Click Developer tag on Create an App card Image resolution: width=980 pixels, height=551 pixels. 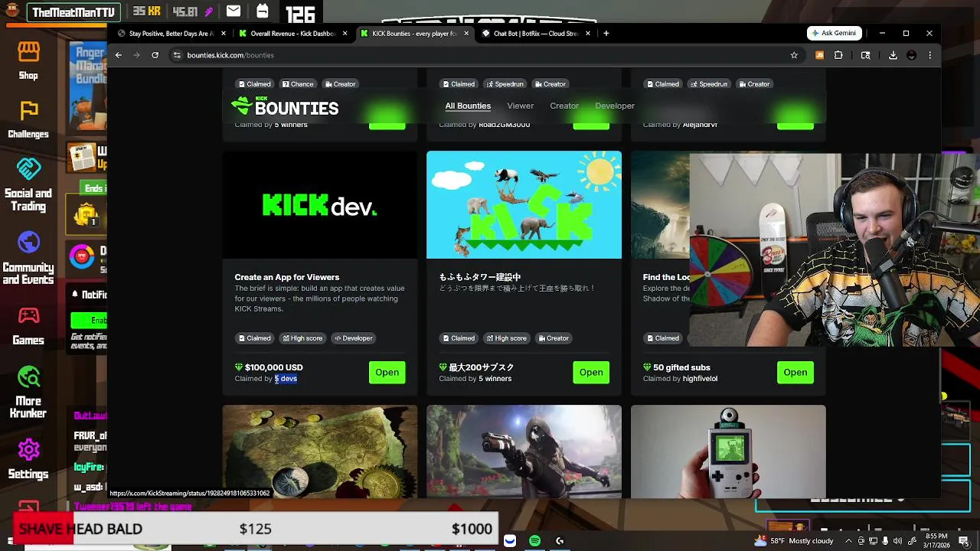point(353,338)
